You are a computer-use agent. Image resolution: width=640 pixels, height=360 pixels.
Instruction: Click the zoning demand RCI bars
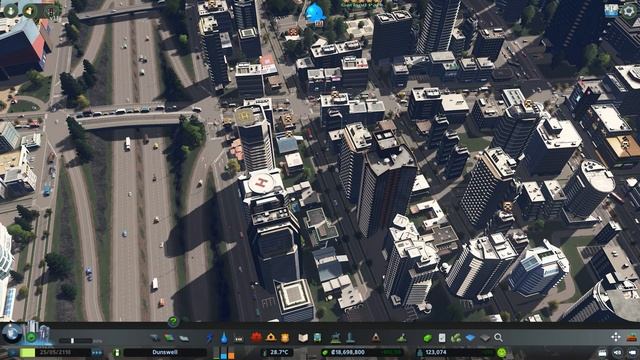coord(224,353)
